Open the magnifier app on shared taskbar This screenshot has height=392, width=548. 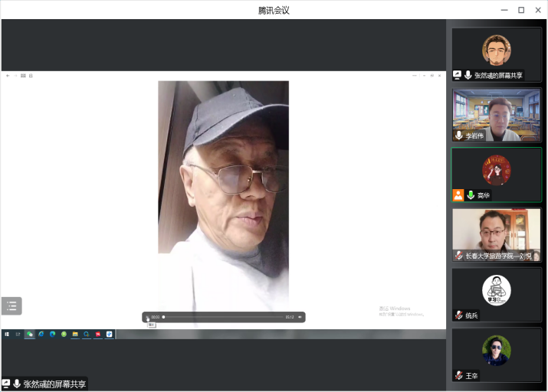click(87, 334)
